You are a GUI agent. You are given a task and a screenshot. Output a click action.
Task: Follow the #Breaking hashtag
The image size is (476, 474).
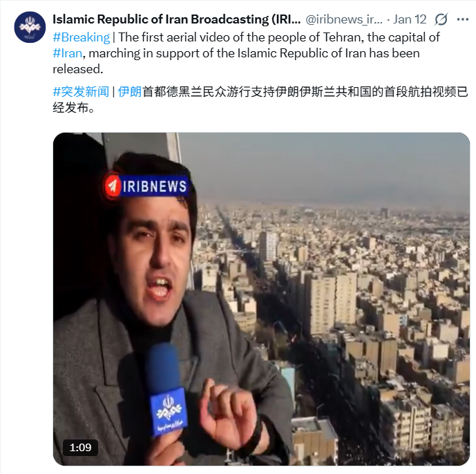(81, 37)
